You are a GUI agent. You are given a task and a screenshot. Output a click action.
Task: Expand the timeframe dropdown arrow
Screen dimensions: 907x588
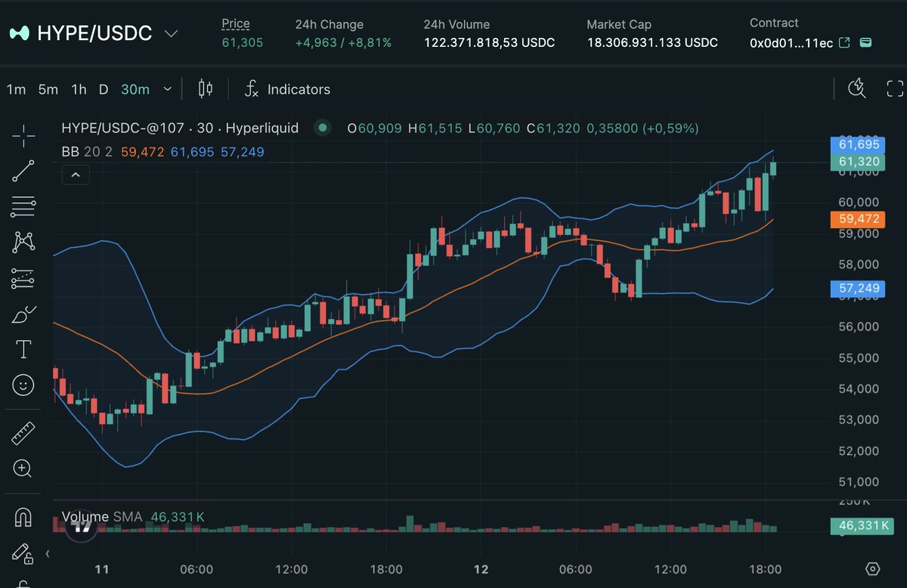[x=167, y=89]
